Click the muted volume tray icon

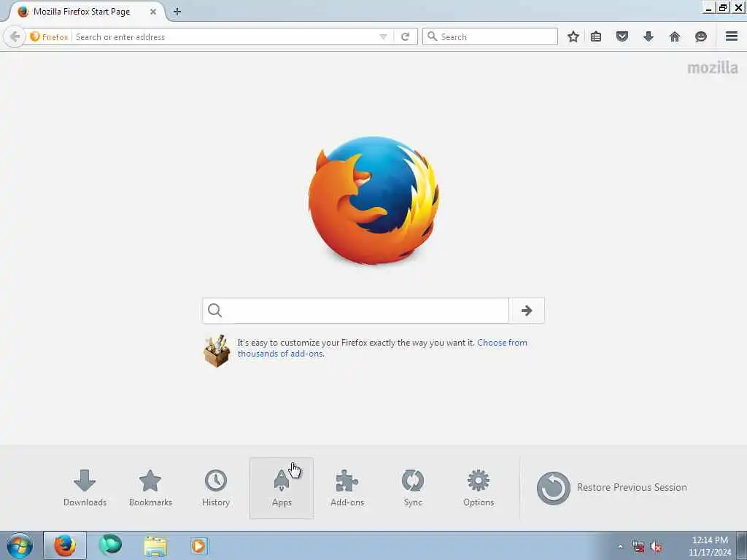[x=656, y=547]
